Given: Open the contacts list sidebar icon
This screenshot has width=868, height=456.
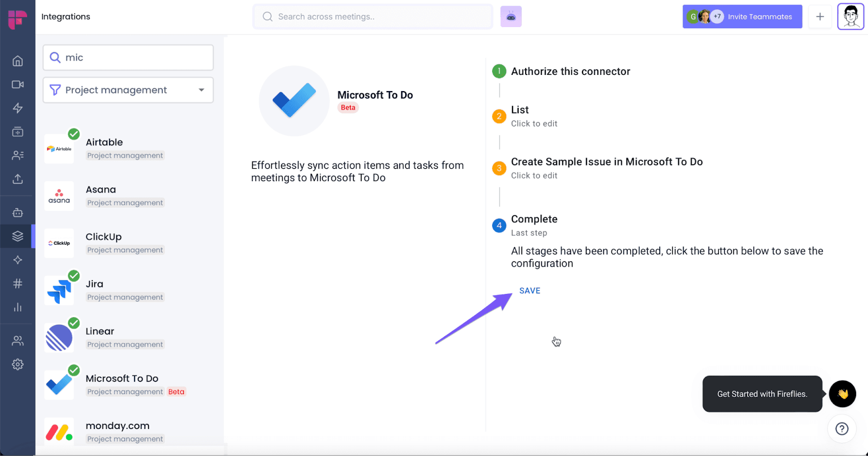Looking at the screenshot, I should (18, 155).
